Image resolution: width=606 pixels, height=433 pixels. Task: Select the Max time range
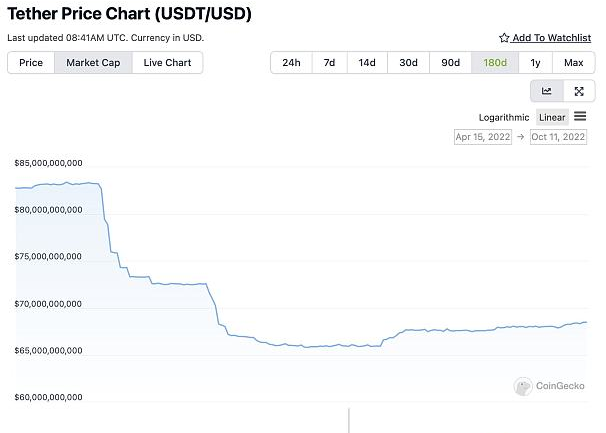(x=574, y=63)
